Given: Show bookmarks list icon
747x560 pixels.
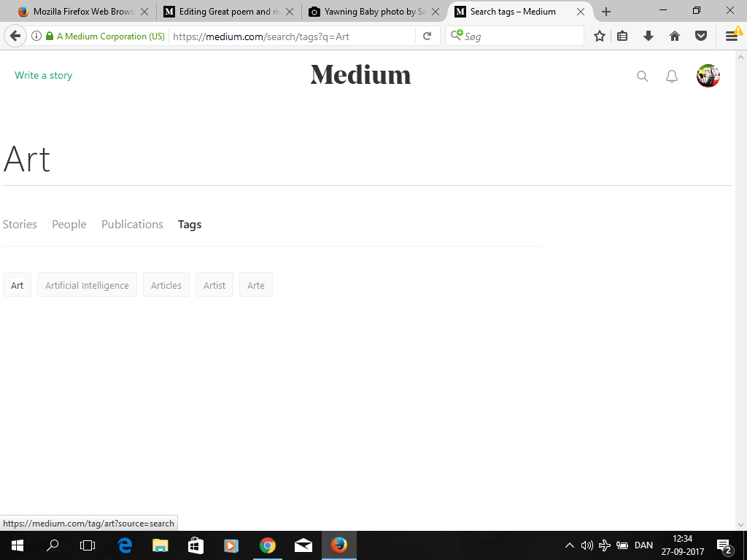Looking at the screenshot, I should [x=622, y=36].
